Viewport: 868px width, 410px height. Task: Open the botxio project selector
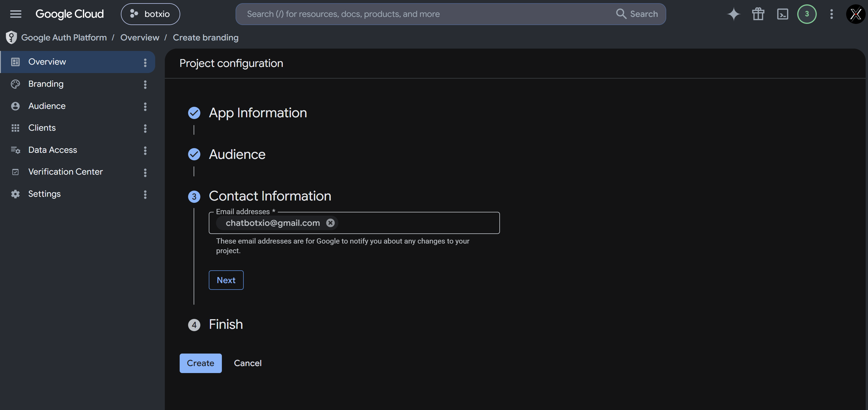150,14
